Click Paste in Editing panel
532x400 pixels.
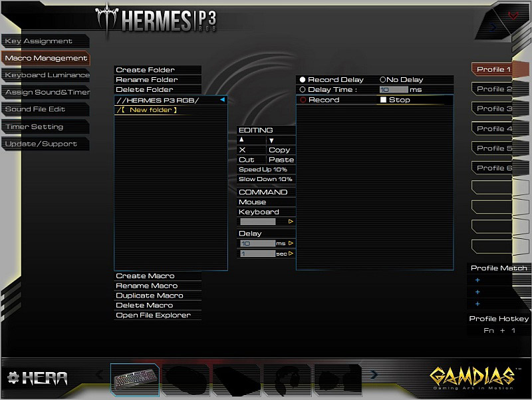coord(281,160)
